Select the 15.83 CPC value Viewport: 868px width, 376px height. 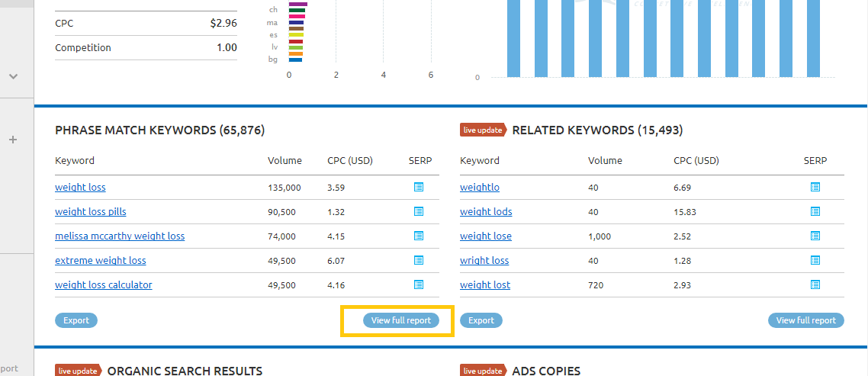(x=685, y=212)
